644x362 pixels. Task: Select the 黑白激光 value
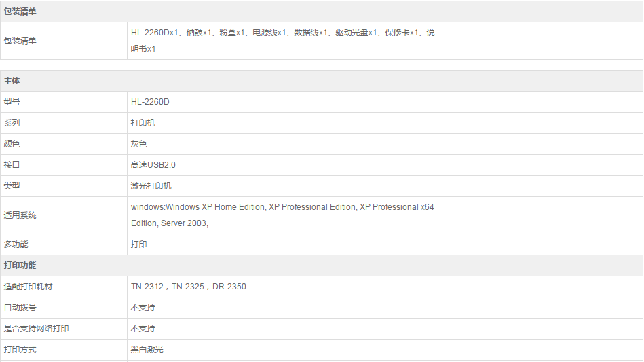[x=147, y=350]
